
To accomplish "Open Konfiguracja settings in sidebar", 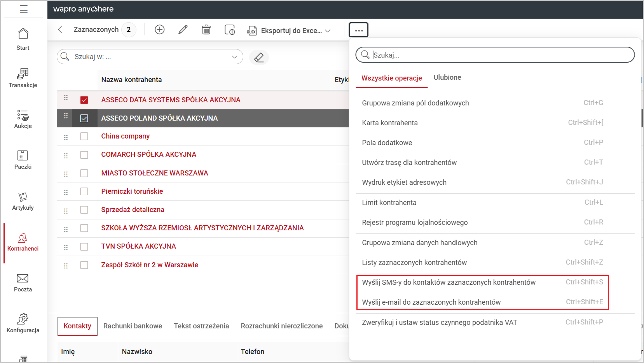I will [23, 323].
